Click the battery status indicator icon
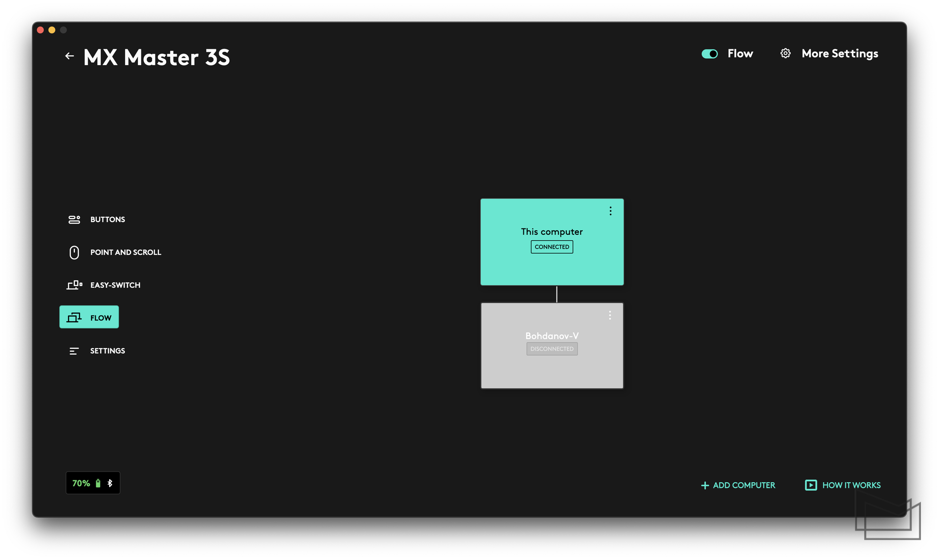 [98, 483]
